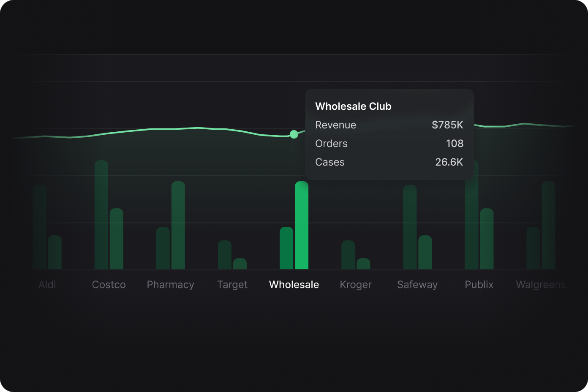This screenshot has width=588, height=392.
Task: Click the Aldi axis label
Action: (47, 285)
